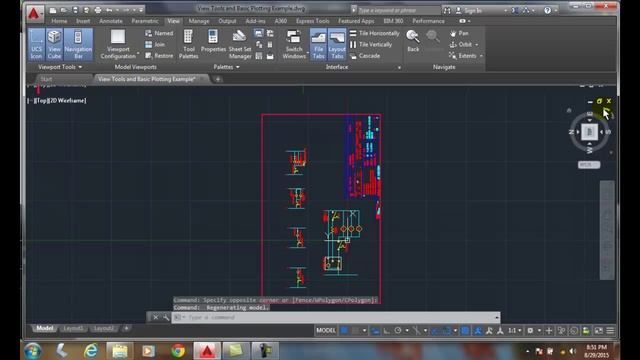Restore the drawing viewport window icon

pos(599,101)
